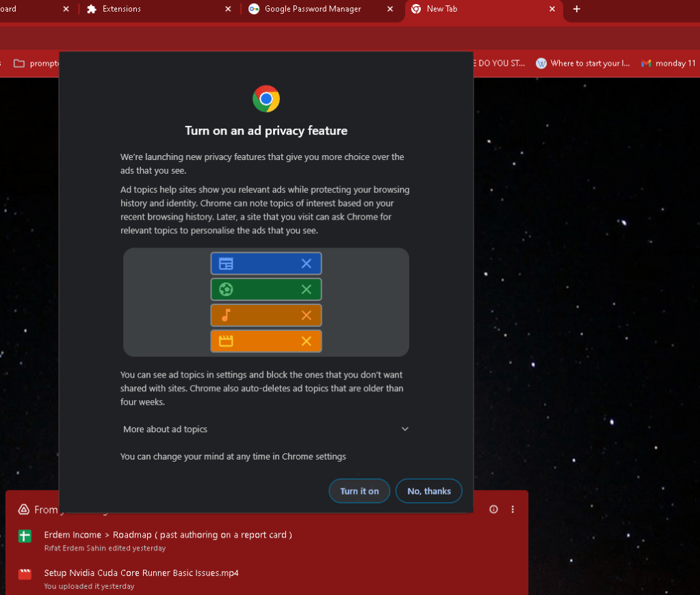
Task: Remove the brown music ad topic
Action: 307,315
